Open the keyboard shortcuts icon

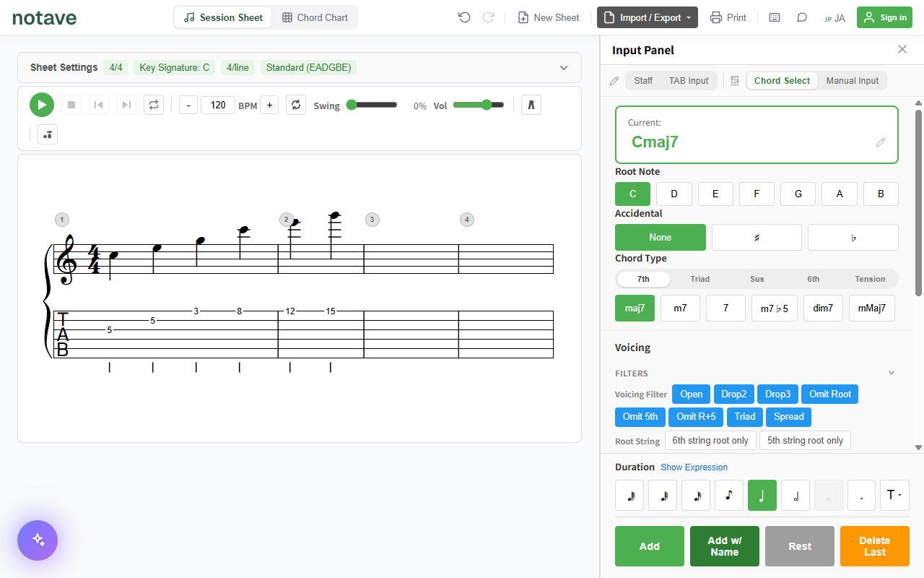pos(775,17)
